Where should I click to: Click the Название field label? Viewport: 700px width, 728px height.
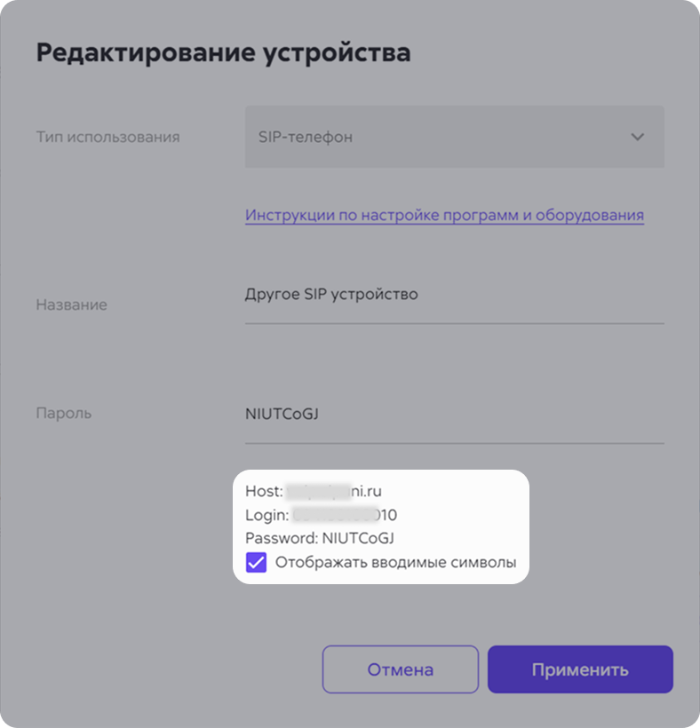71,305
